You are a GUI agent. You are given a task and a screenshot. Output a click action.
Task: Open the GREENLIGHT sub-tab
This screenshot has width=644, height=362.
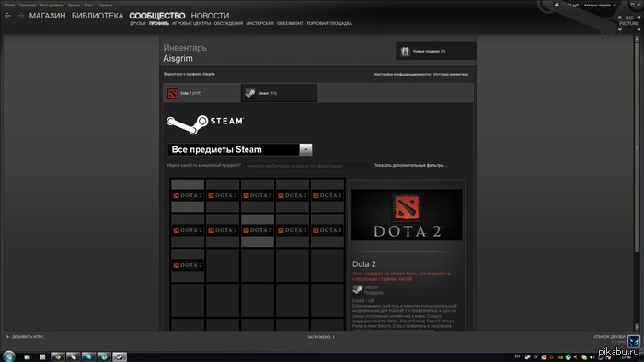290,23
